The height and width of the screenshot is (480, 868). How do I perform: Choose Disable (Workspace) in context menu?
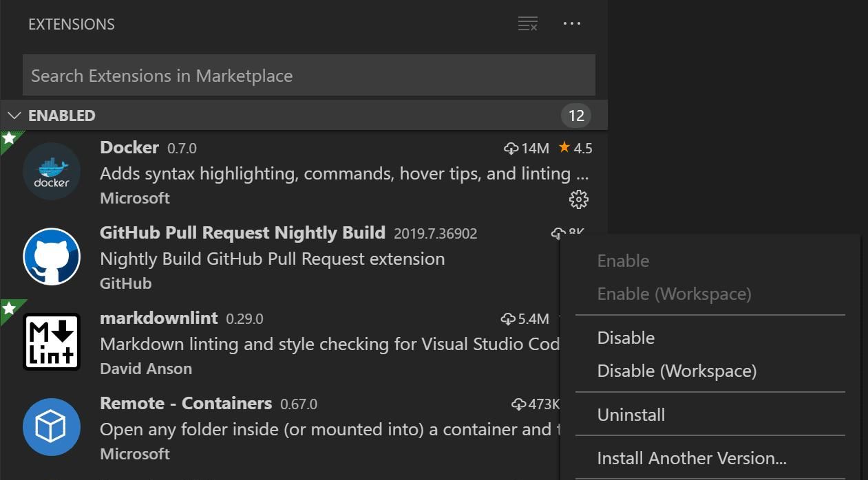pos(677,371)
